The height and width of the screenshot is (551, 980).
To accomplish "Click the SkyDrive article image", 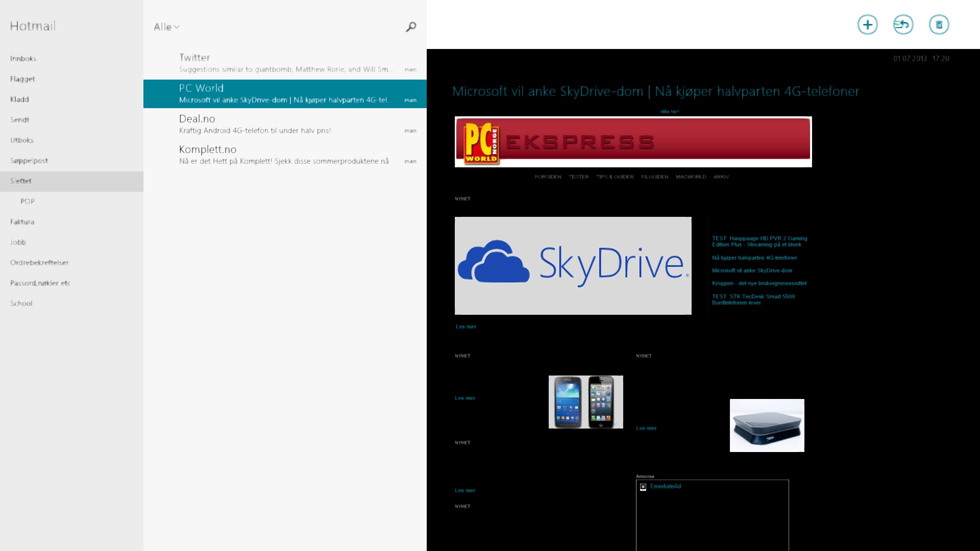I will (573, 266).
